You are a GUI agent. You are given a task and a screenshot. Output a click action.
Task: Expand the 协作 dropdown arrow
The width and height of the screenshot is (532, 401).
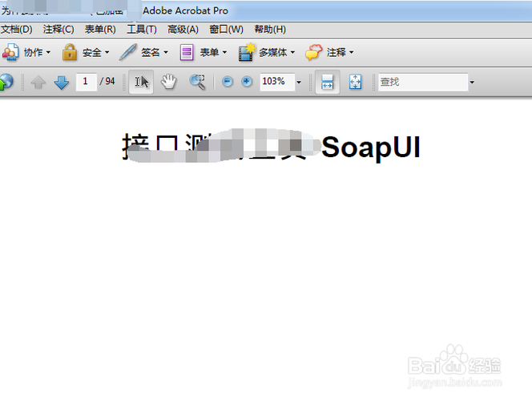[x=48, y=52]
